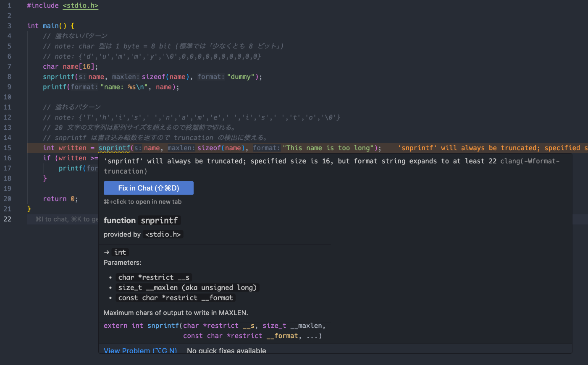
Task: Open the View Problem link
Action: coord(140,351)
